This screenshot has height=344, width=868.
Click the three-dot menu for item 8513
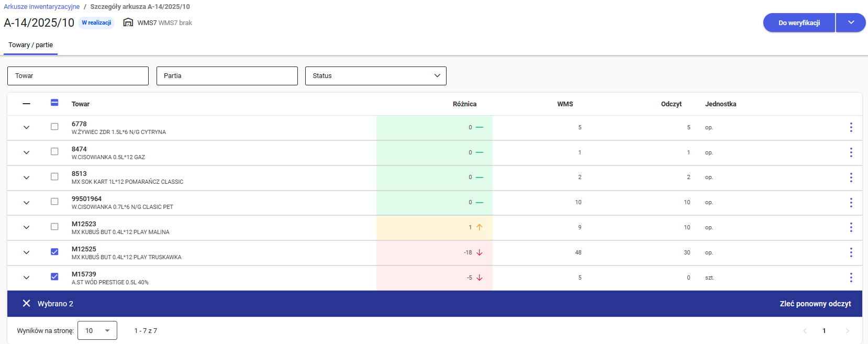pyautogui.click(x=851, y=177)
